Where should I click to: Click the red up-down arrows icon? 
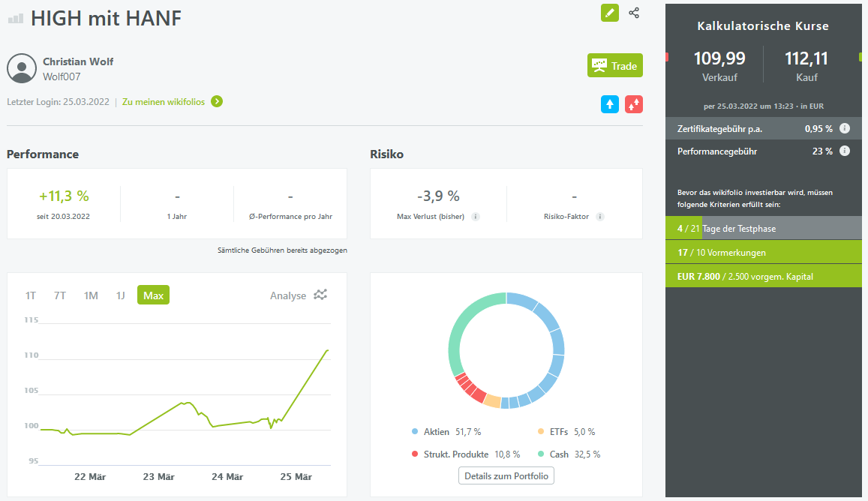(634, 104)
